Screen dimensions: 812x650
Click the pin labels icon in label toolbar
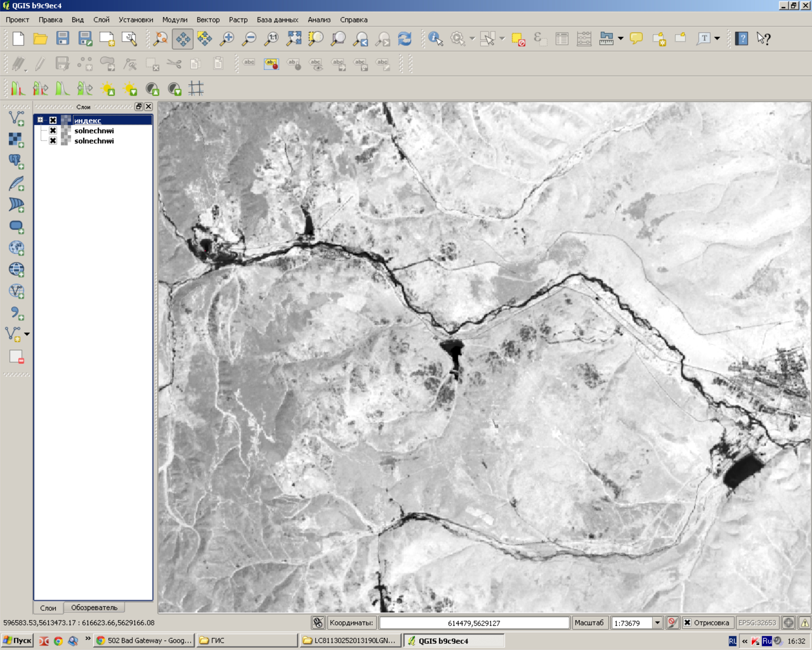(x=294, y=64)
